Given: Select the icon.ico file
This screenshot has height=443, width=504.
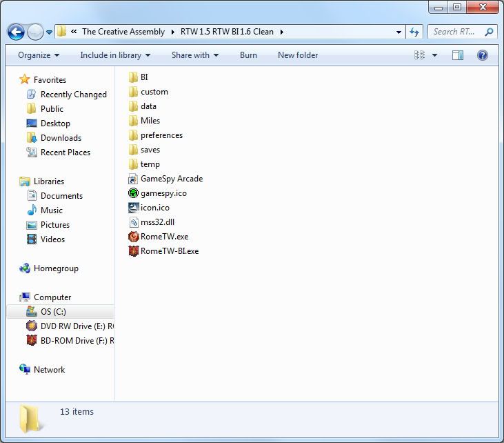Looking at the screenshot, I should [x=154, y=208].
